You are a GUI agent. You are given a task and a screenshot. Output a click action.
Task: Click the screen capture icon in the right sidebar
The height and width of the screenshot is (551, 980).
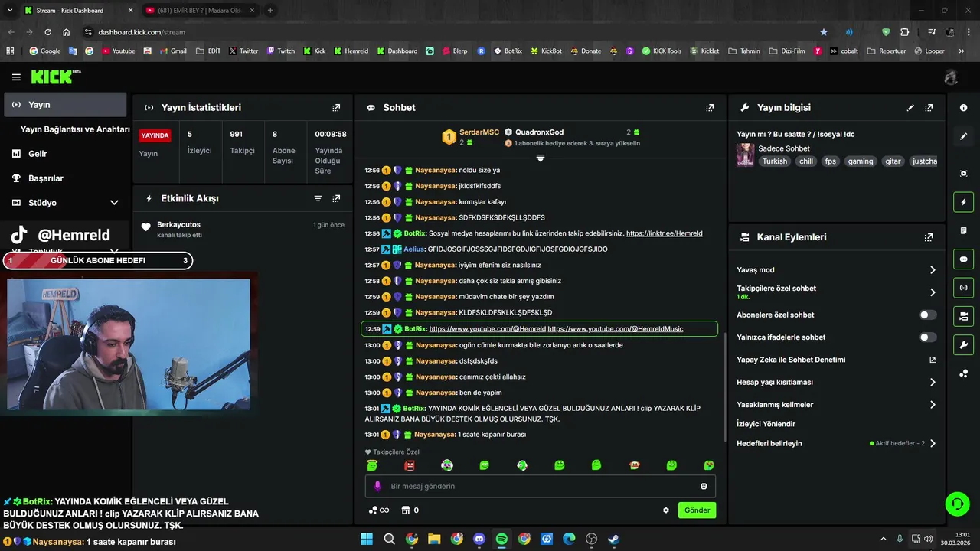963,174
